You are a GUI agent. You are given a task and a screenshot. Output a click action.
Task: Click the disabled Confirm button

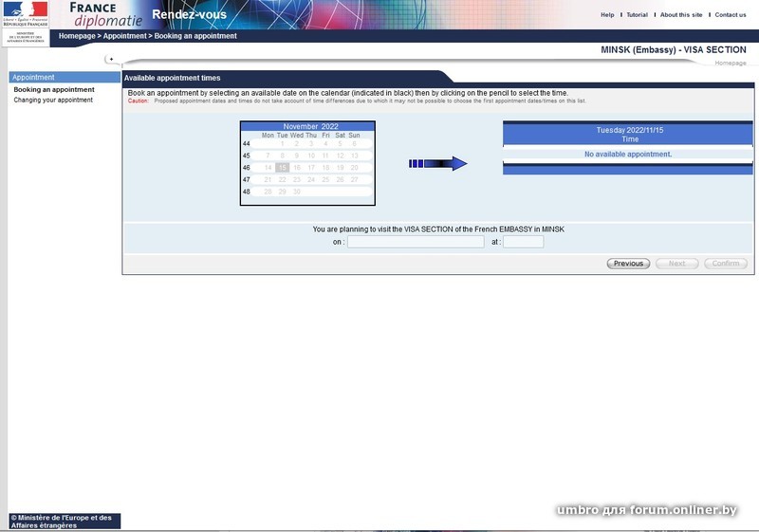coord(726,264)
